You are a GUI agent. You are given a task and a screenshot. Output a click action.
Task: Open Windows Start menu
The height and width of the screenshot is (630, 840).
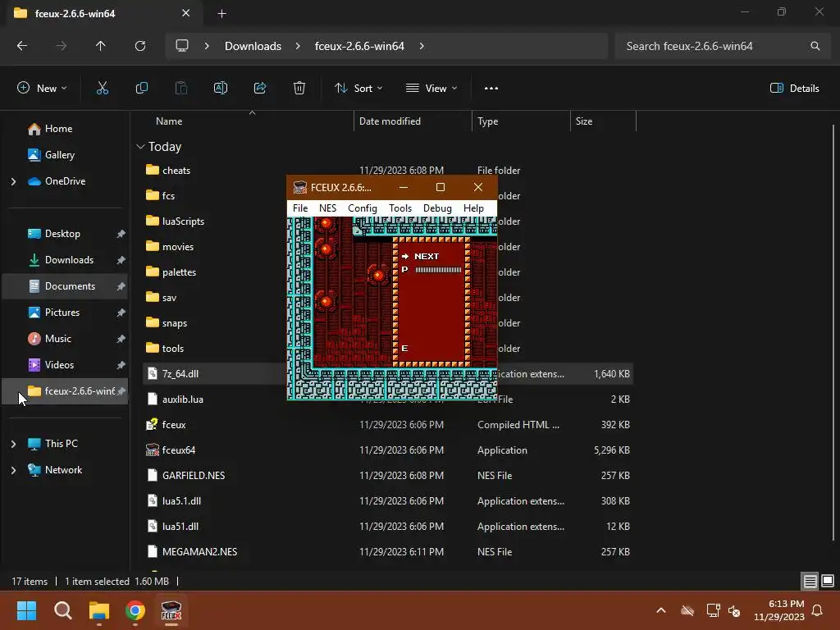27,610
